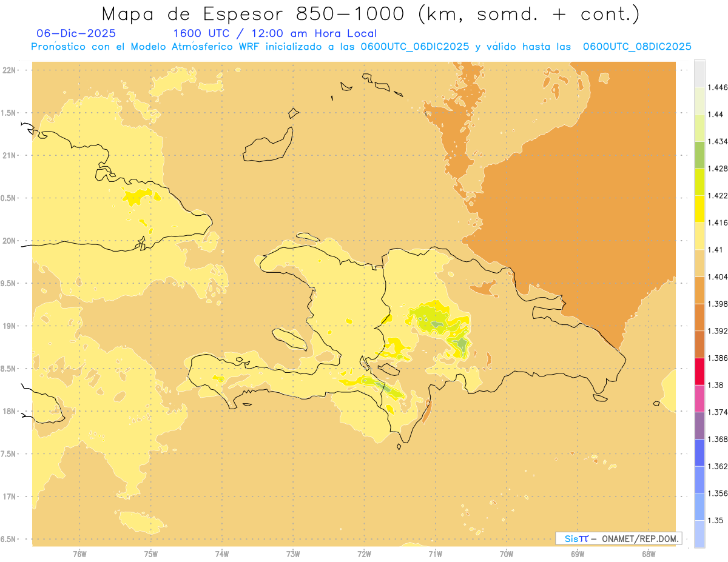
Task: Click the blue legend swatch between 1.362 and 1.368
Action: [x=699, y=452]
